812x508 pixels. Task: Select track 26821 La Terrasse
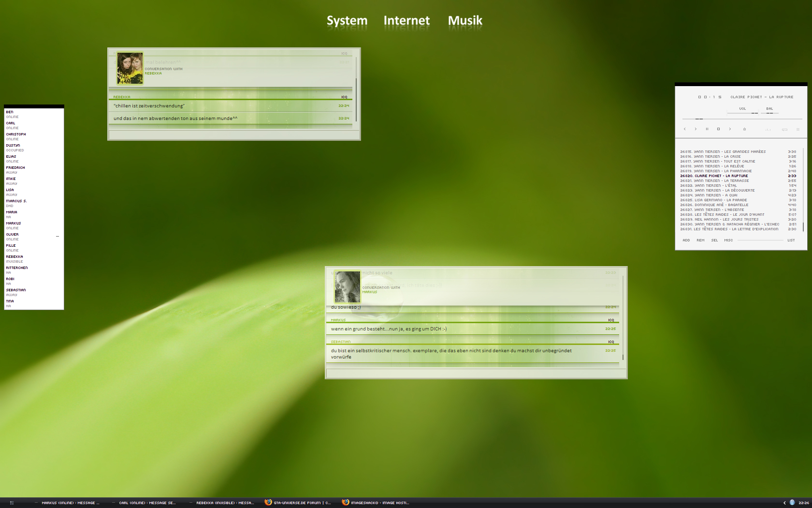[x=738, y=181]
